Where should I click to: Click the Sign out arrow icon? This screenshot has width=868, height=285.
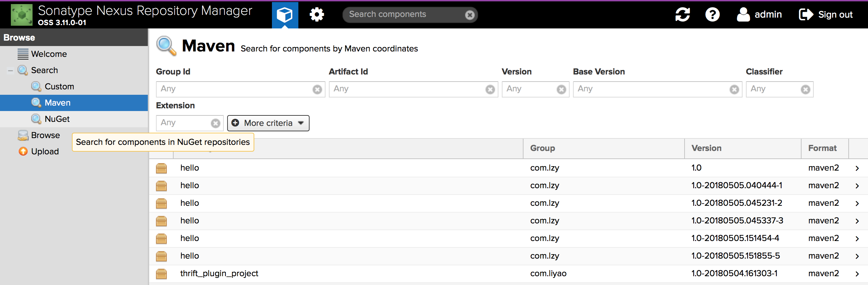806,15
